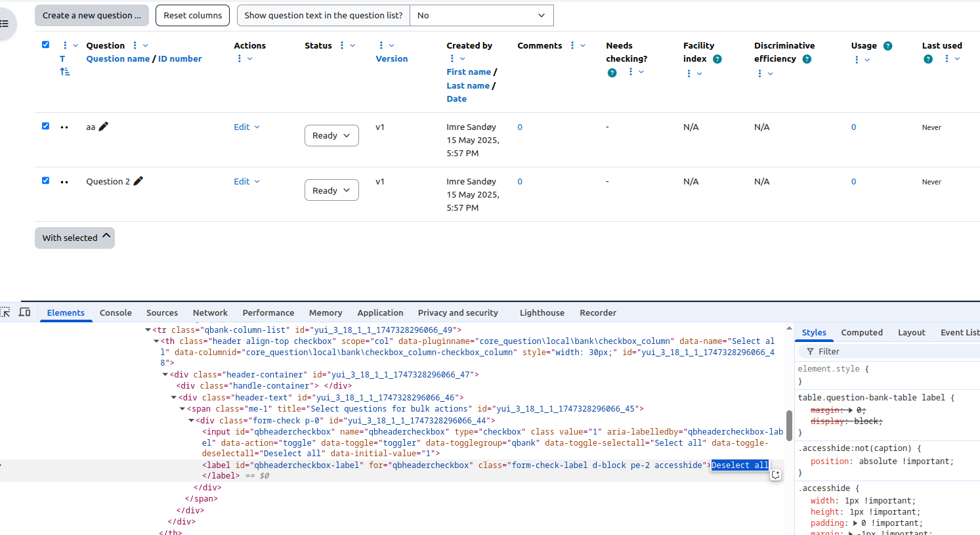Click the sort-by-type icon under T header
980x535 pixels.
[x=65, y=72]
